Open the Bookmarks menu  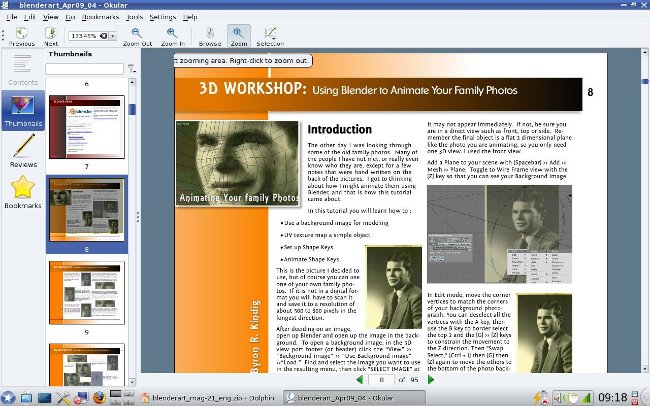point(100,17)
